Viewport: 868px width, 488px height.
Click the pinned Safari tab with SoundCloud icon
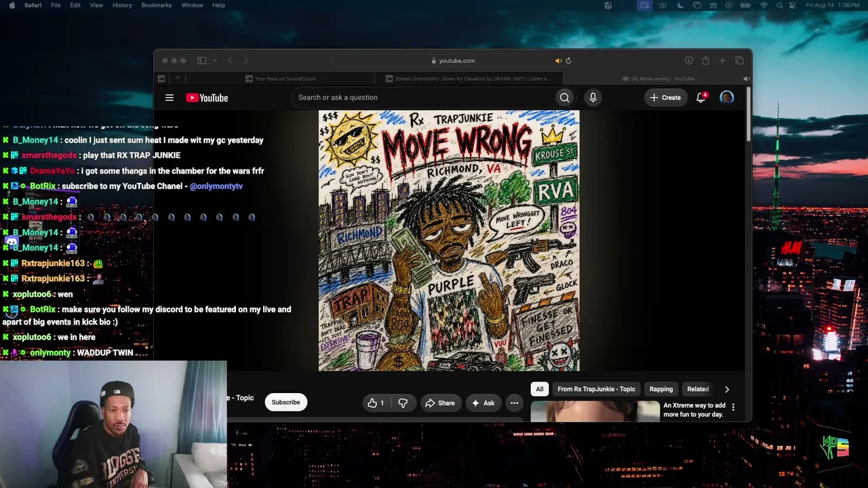coord(161,79)
